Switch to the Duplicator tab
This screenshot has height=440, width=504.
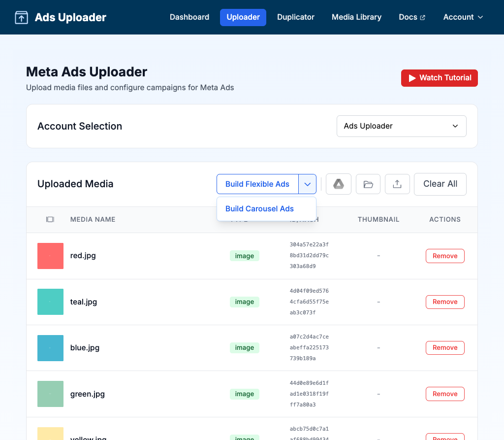(x=295, y=17)
